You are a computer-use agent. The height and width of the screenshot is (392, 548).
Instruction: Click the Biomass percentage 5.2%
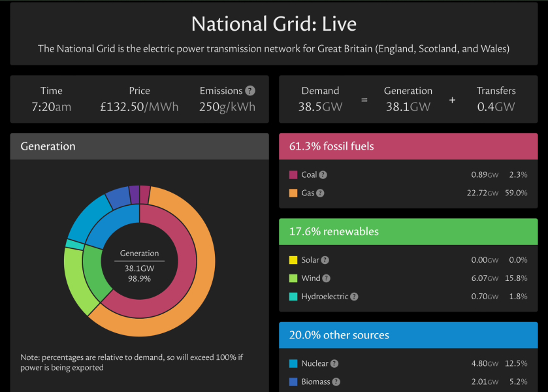coord(519,382)
